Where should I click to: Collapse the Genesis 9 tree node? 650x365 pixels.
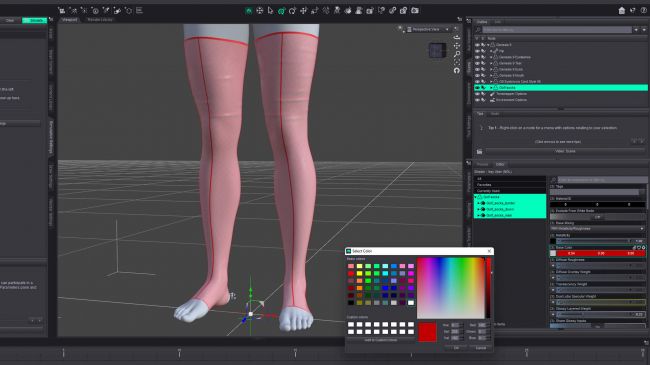tap(488, 45)
